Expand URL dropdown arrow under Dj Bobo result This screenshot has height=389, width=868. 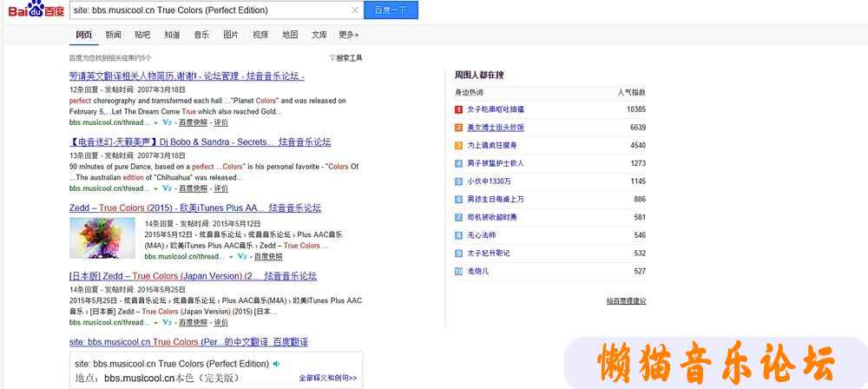point(155,188)
